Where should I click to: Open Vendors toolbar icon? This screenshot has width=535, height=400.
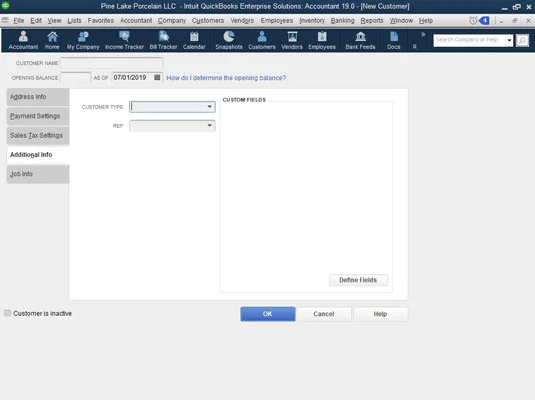(292, 40)
